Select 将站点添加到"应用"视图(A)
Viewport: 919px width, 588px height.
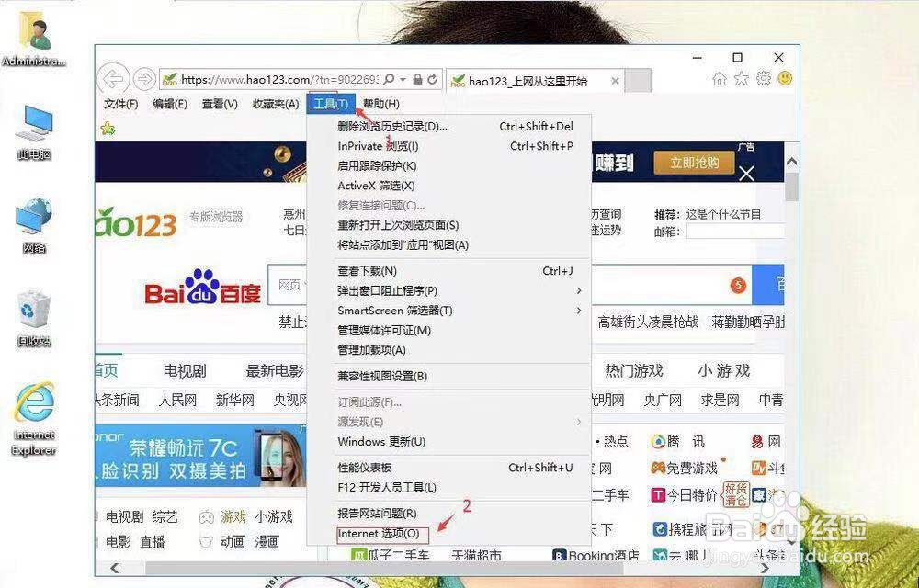tap(449, 244)
